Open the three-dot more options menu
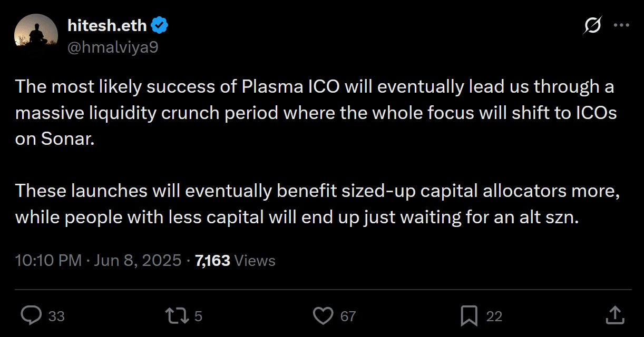644x337 pixels. tap(622, 25)
